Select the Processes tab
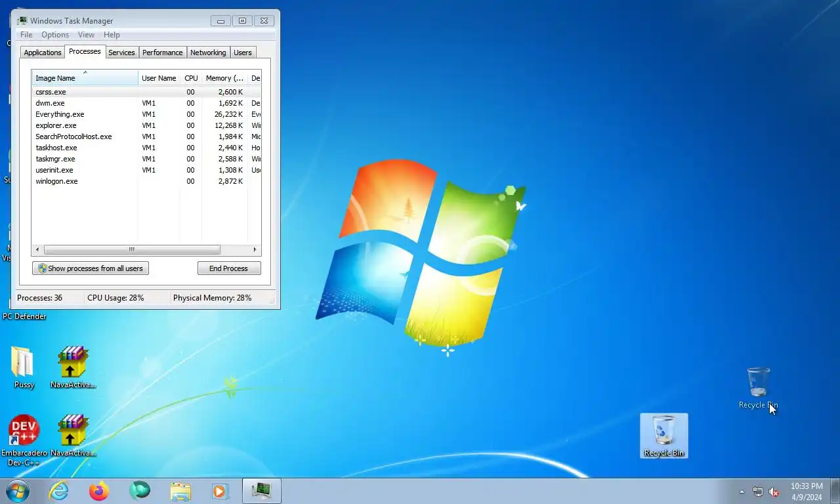 click(x=85, y=51)
